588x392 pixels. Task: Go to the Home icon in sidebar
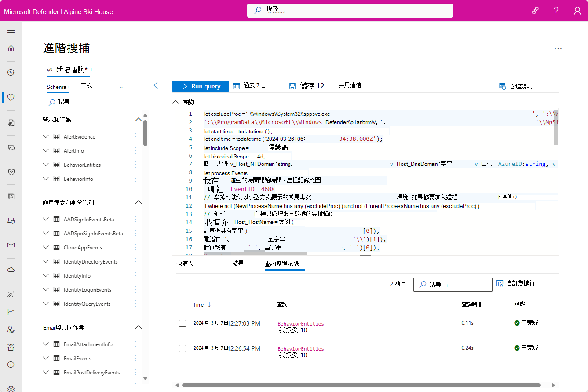(11, 48)
